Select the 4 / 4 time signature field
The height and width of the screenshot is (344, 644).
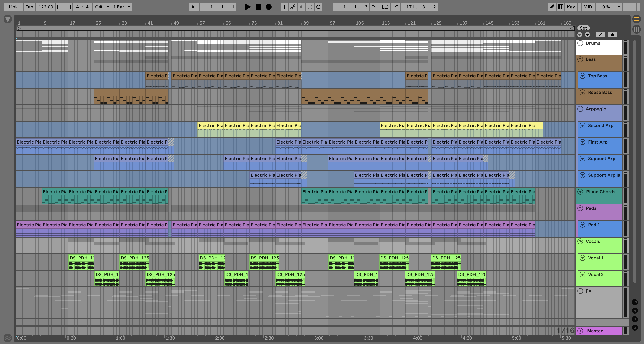tap(82, 7)
